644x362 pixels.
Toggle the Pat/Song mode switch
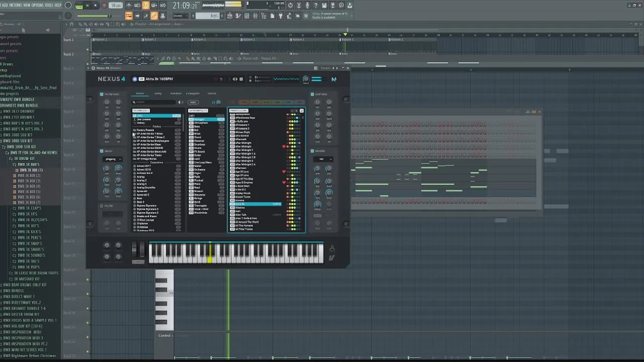pyautogui.click(x=78, y=6)
